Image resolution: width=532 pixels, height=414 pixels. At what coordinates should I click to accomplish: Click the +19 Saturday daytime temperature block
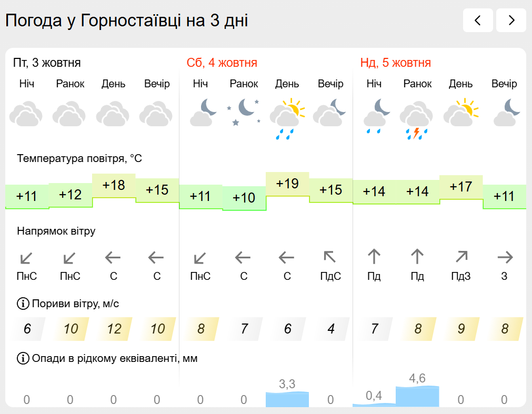[x=287, y=184]
